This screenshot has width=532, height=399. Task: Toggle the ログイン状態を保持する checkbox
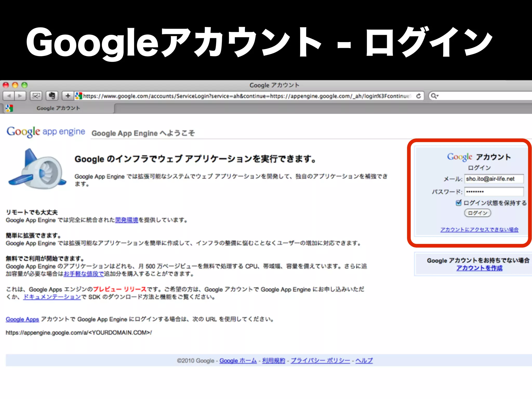458,203
